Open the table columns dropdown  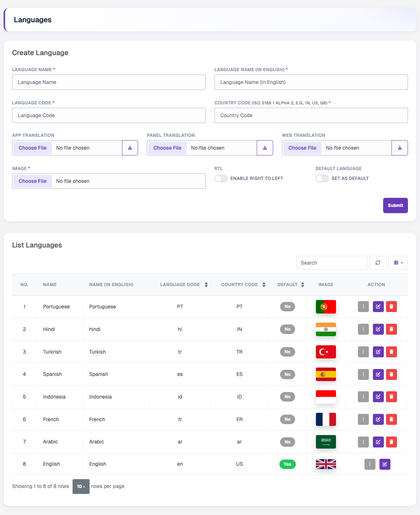(x=398, y=263)
